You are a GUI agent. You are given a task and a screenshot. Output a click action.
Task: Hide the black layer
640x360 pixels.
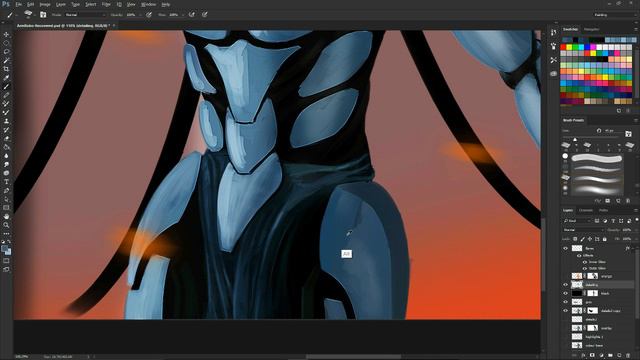(566, 293)
